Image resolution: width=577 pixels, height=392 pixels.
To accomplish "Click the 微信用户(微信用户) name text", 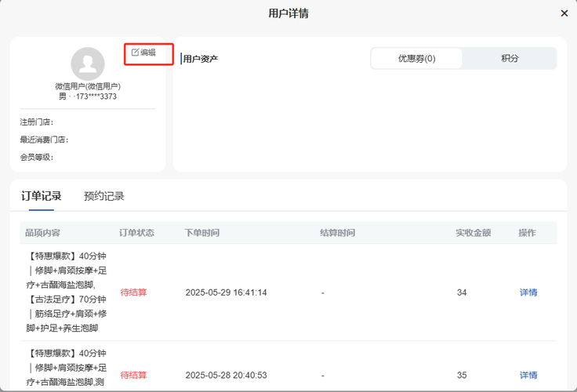I will coord(88,86).
